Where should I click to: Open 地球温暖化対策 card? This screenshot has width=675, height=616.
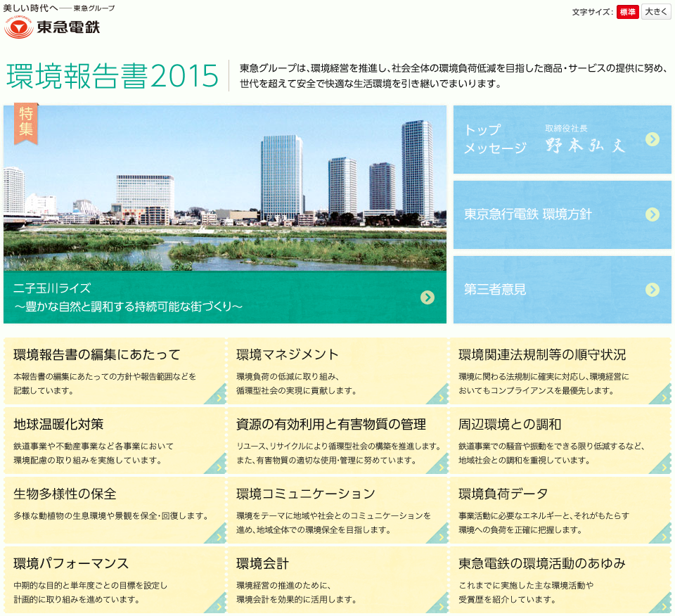115,441
